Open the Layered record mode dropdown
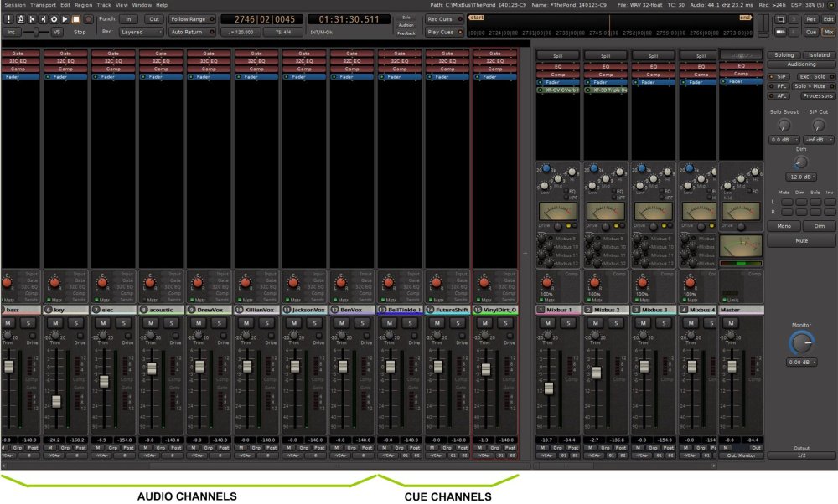 140,32
